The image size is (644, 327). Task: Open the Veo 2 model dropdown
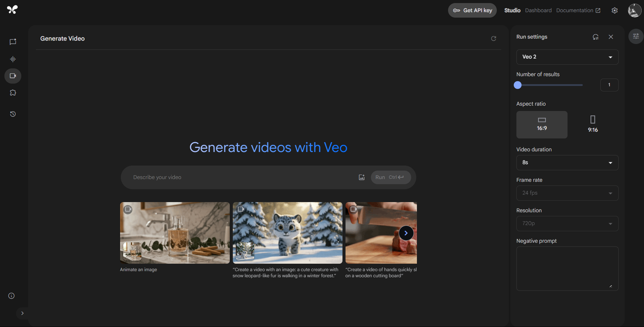(567, 57)
